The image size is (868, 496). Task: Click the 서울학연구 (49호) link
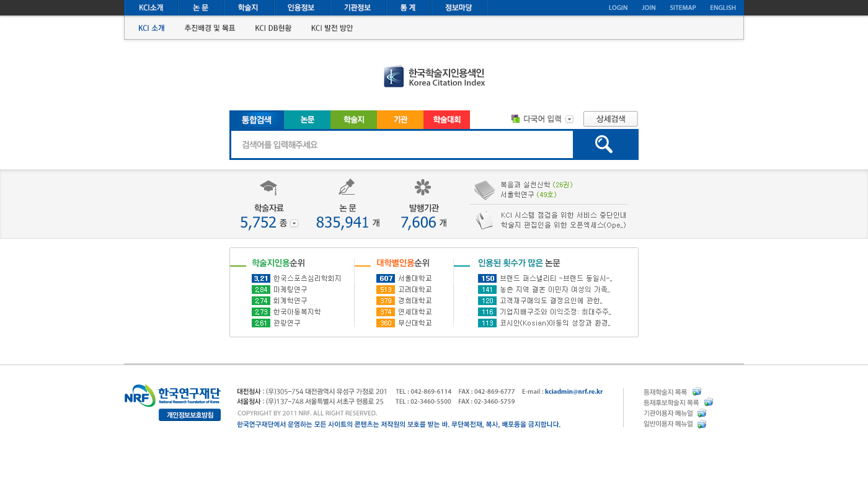coord(529,195)
